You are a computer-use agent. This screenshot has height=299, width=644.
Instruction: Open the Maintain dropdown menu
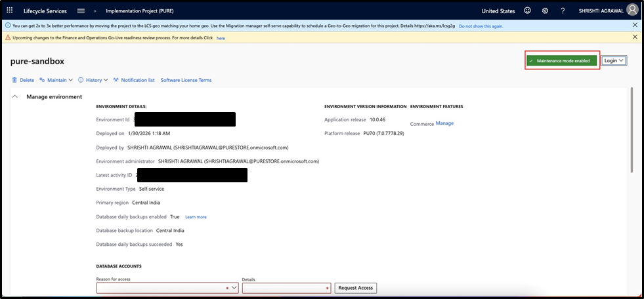tap(56, 80)
